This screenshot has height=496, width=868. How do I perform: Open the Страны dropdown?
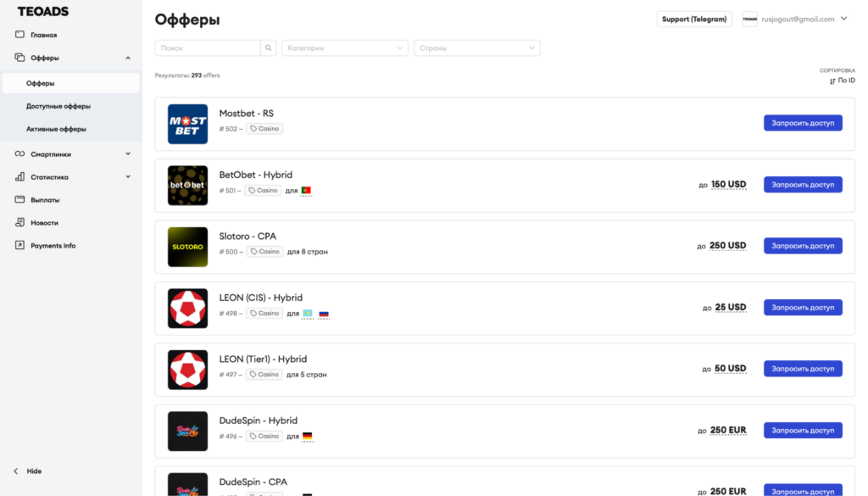[476, 48]
